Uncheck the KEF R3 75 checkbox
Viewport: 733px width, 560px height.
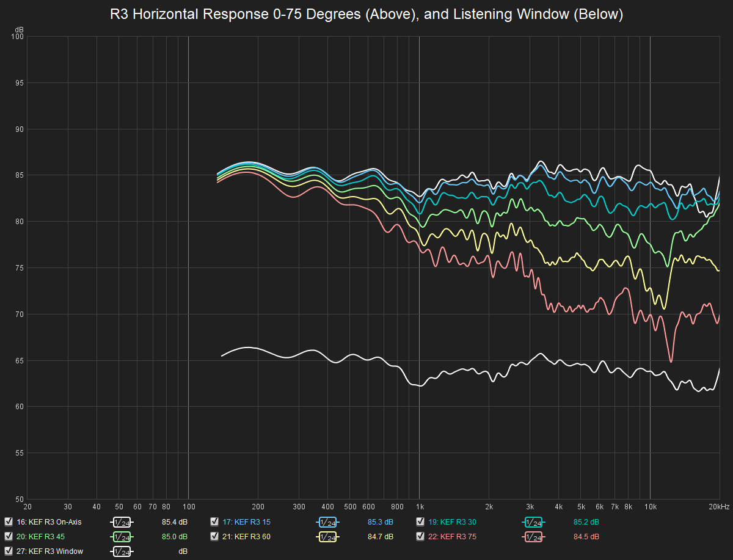(420, 536)
